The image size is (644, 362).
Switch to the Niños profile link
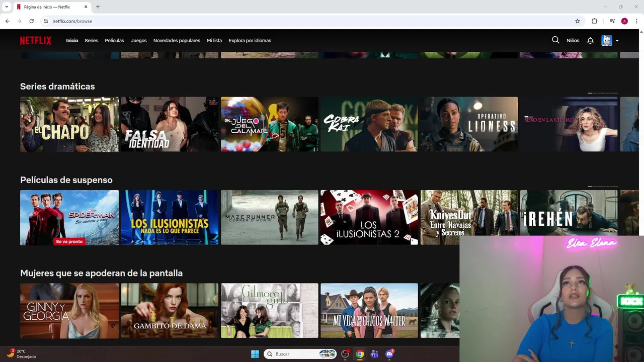click(x=573, y=41)
